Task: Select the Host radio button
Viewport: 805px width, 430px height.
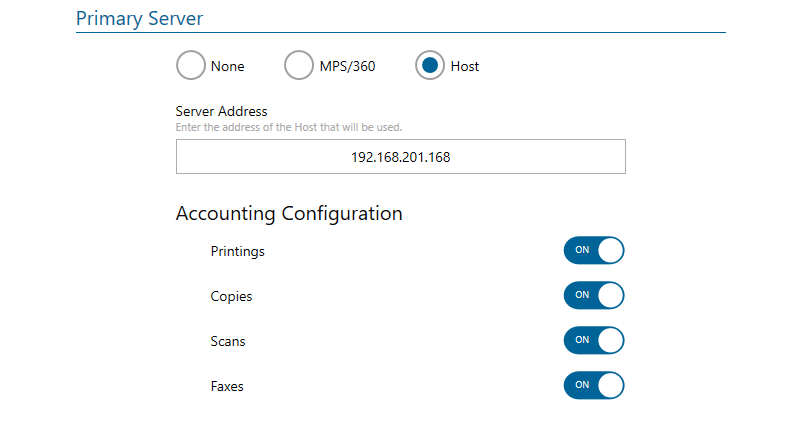Action: (x=430, y=66)
